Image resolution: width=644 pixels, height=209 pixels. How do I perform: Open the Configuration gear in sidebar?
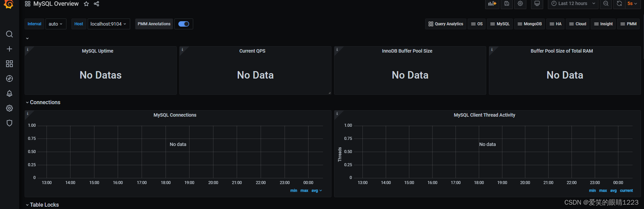tap(9, 108)
